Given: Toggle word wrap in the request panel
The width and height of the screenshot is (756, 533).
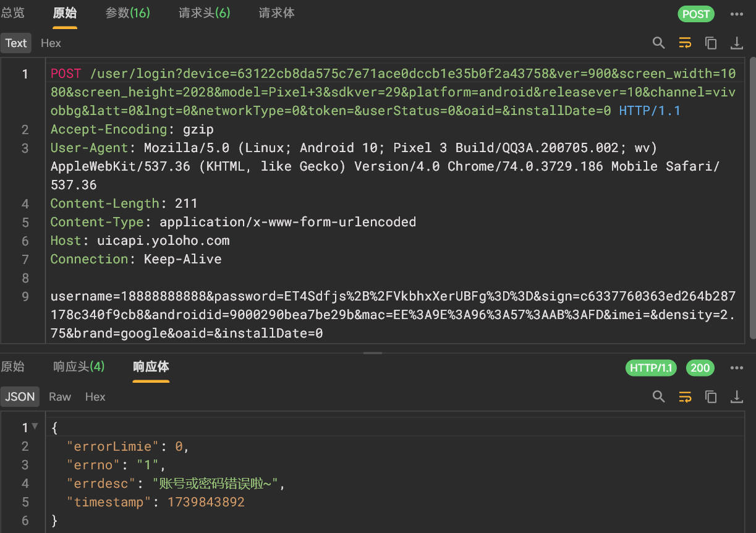Looking at the screenshot, I should pos(685,43).
